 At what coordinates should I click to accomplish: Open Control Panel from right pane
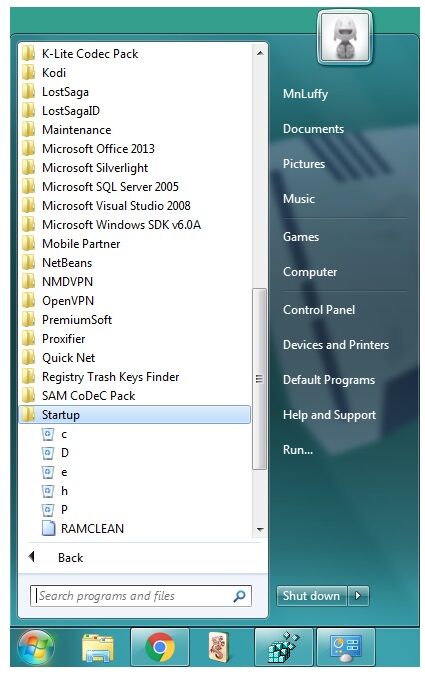tap(319, 310)
